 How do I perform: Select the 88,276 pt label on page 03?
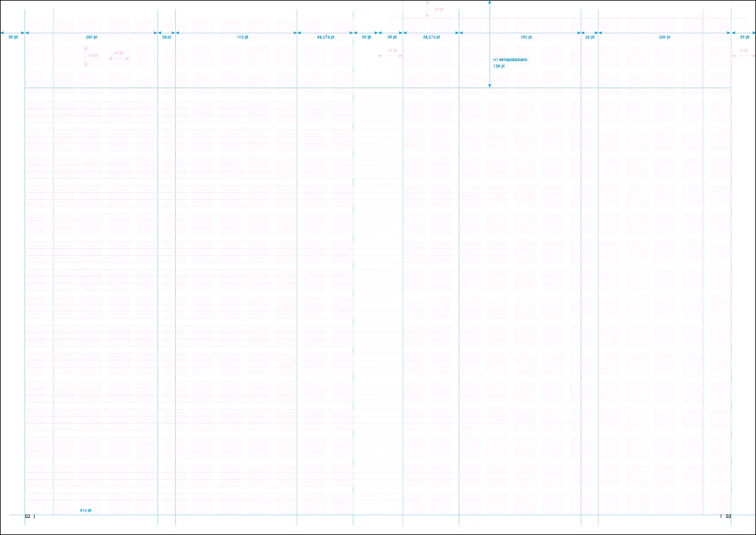432,38
